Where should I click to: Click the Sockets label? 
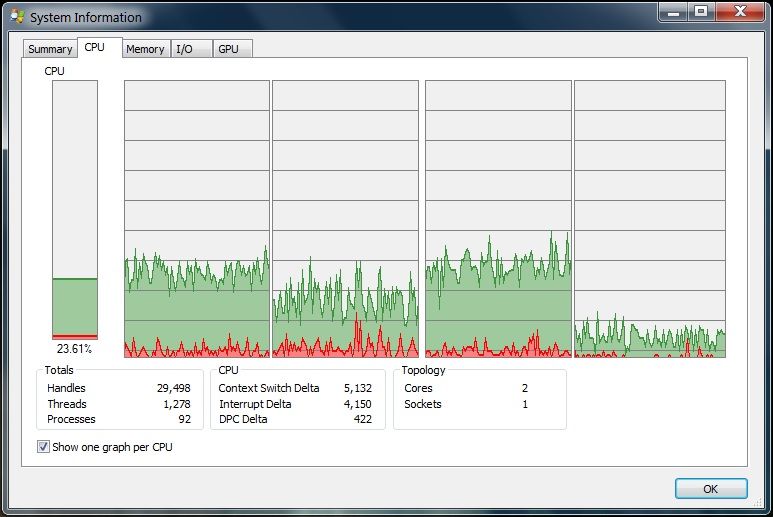(422, 404)
